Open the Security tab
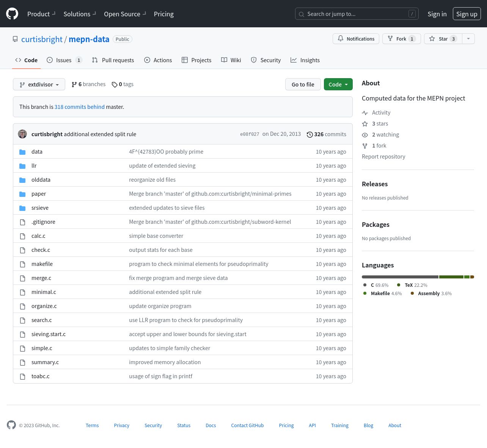The height and width of the screenshot is (448, 487). pyautogui.click(x=266, y=60)
